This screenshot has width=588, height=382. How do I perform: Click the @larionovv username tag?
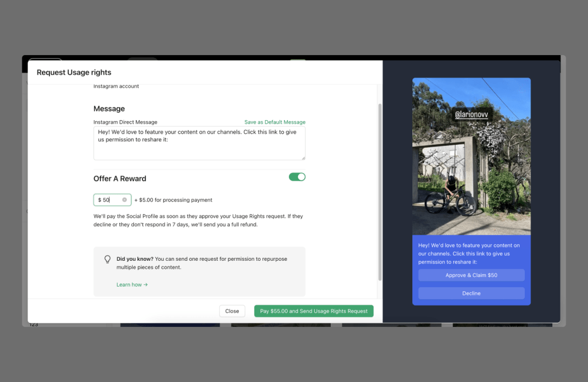pyautogui.click(x=471, y=115)
